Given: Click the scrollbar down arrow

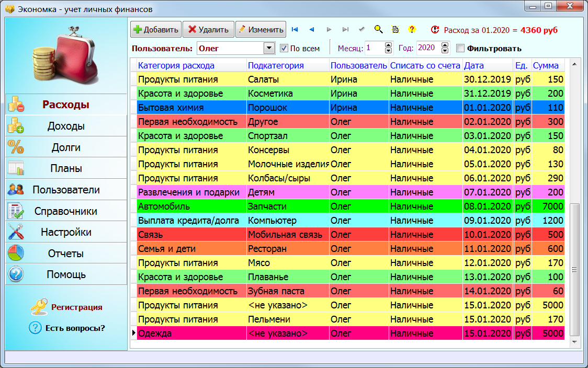Looking at the screenshot, I should click(574, 342).
